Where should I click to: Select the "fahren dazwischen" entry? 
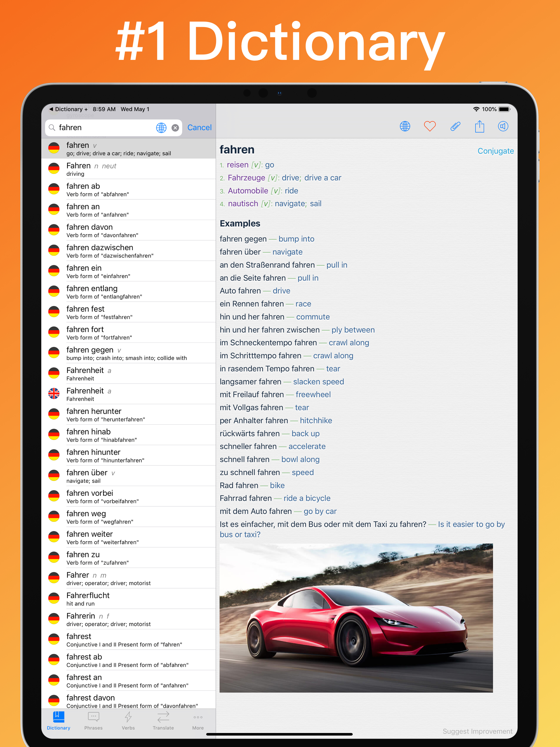click(128, 250)
